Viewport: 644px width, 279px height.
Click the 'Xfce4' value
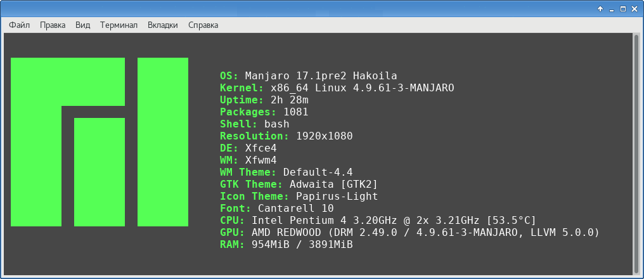tap(261, 148)
